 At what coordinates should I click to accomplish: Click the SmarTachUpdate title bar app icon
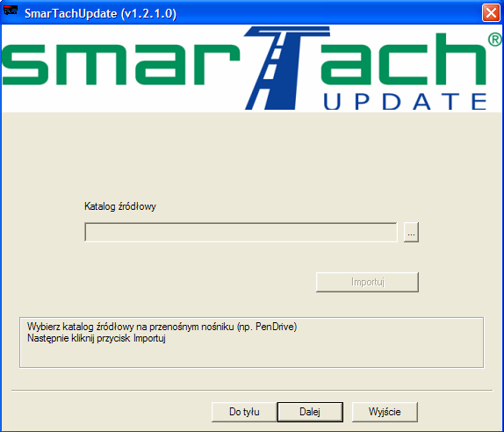(x=11, y=10)
